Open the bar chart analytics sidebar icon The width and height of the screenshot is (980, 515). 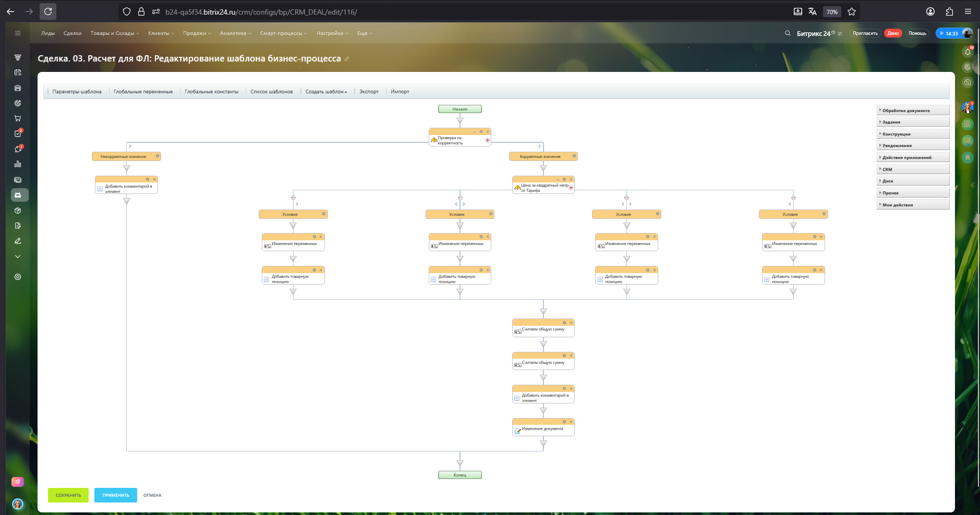tap(18, 164)
